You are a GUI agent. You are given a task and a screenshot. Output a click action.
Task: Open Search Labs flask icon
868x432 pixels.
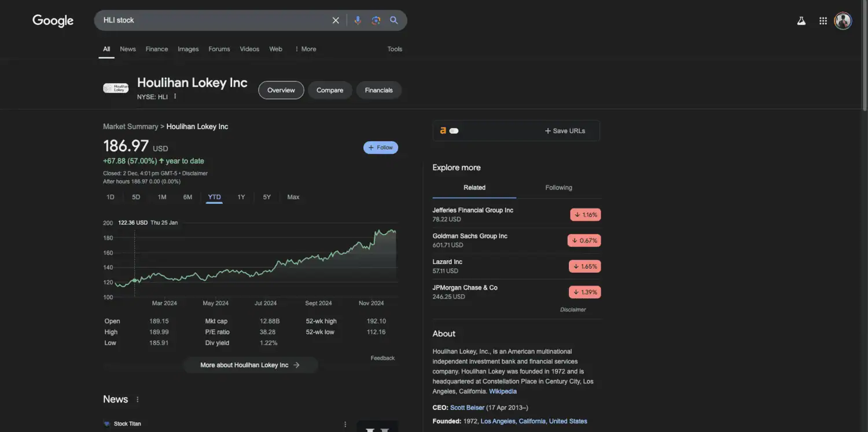[801, 21]
